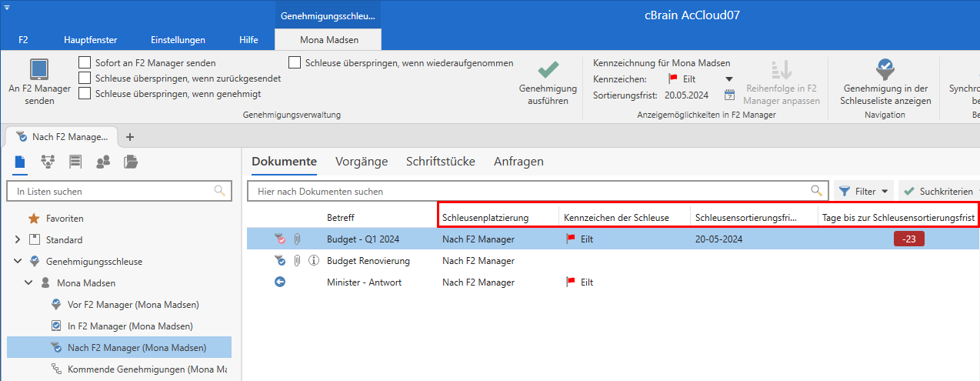The width and height of the screenshot is (980, 381).
Task: Expand the Standard tree node
Action: tap(17, 240)
